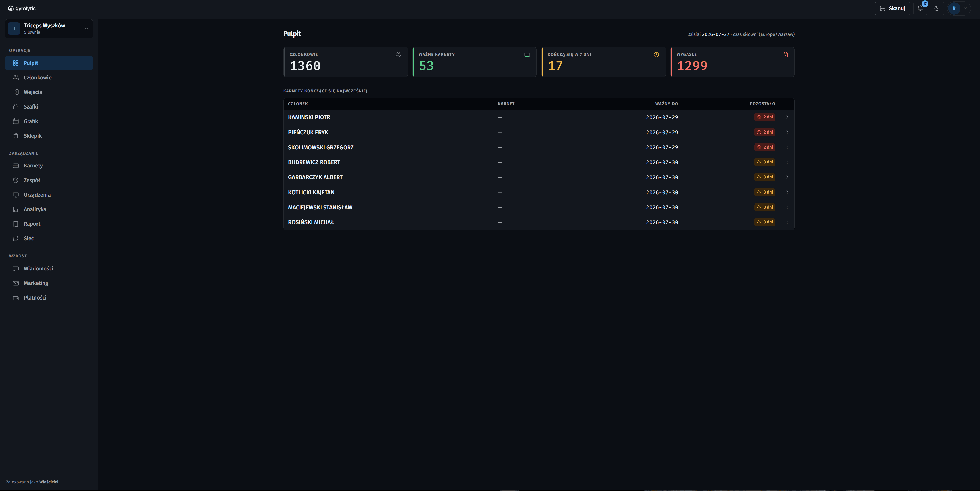
Task: Open the KAMINSKI PIOTR row chevron
Action: (787, 118)
